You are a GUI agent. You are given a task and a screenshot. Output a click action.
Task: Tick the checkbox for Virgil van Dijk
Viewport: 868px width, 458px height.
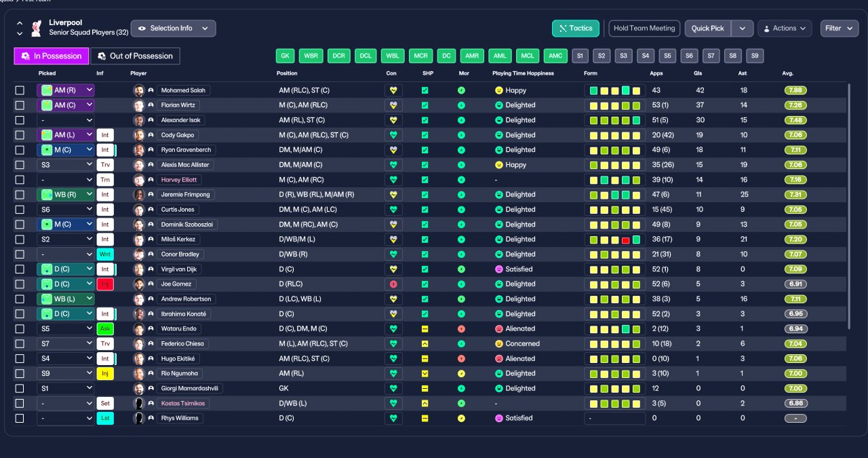pos(20,269)
